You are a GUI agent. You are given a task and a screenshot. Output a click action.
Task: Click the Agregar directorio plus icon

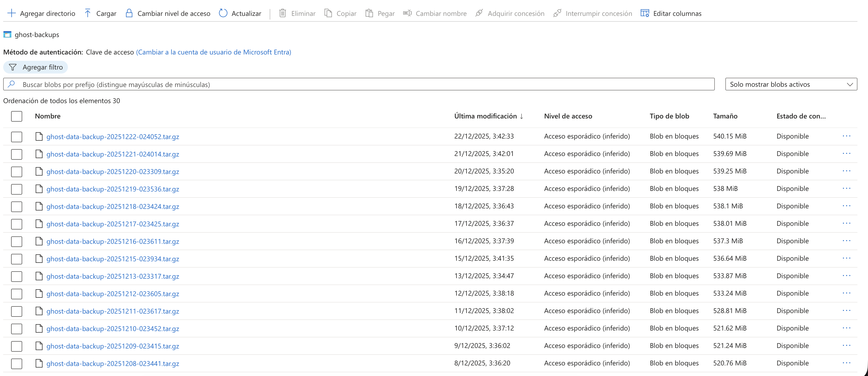tap(12, 13)
